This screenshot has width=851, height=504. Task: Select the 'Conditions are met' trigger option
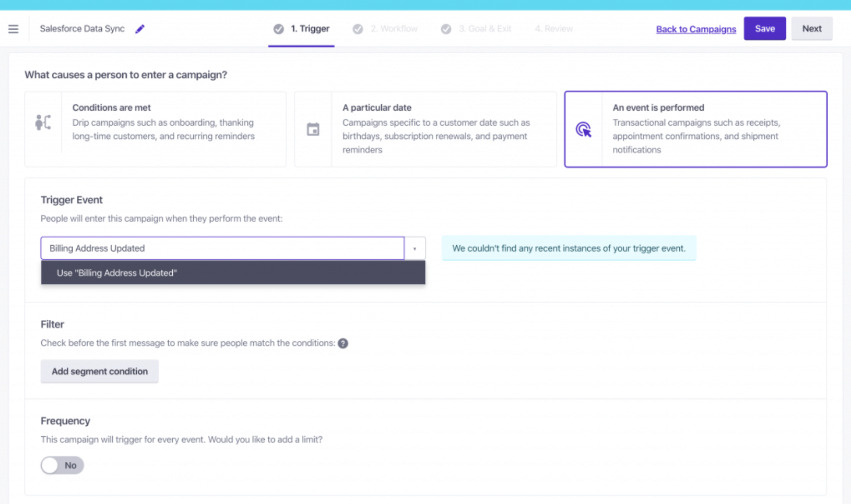pos(156,129)
